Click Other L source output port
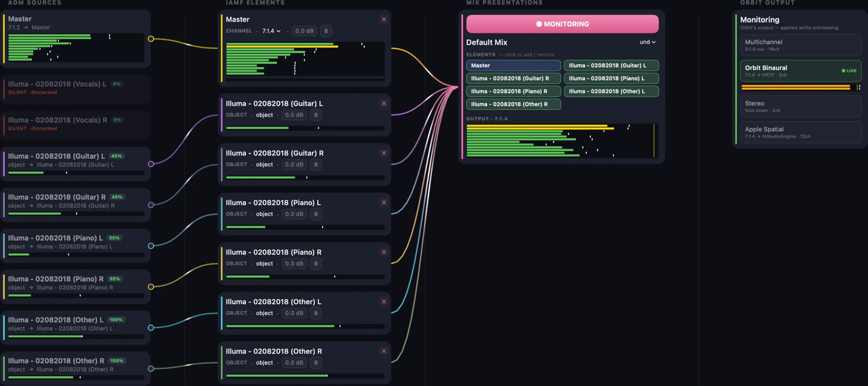The width and height of the screenshot is (868, 386). [x=151, y=327]
